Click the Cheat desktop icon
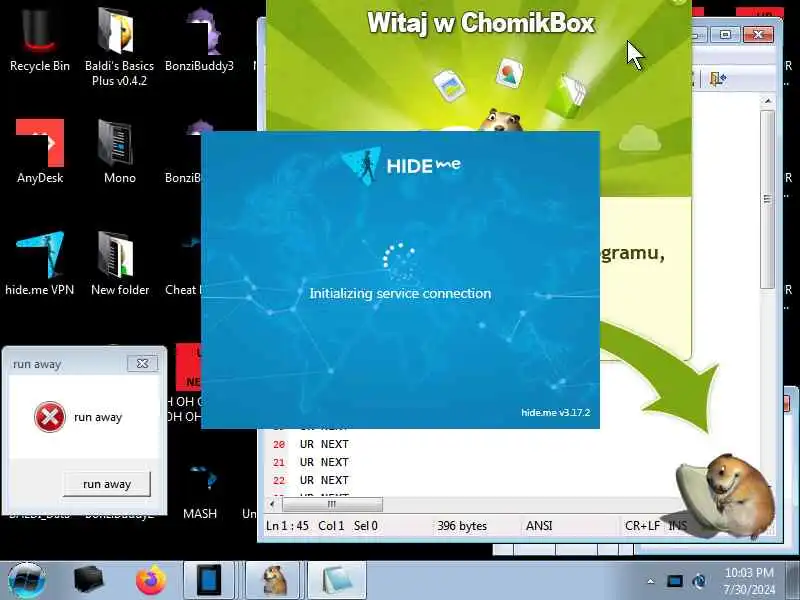Image resolution: width=800 pixels, height=600 pixels. point(184,263)
